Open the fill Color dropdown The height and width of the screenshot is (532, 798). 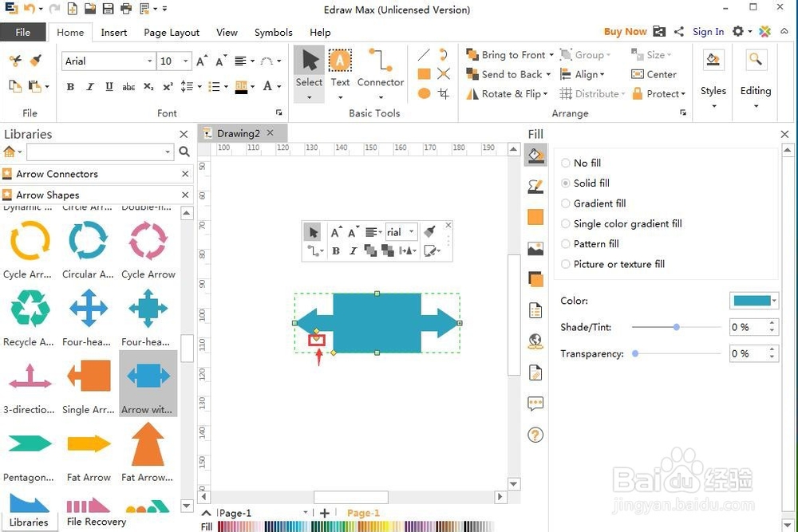pyautogui.click(x=774, y=301)
